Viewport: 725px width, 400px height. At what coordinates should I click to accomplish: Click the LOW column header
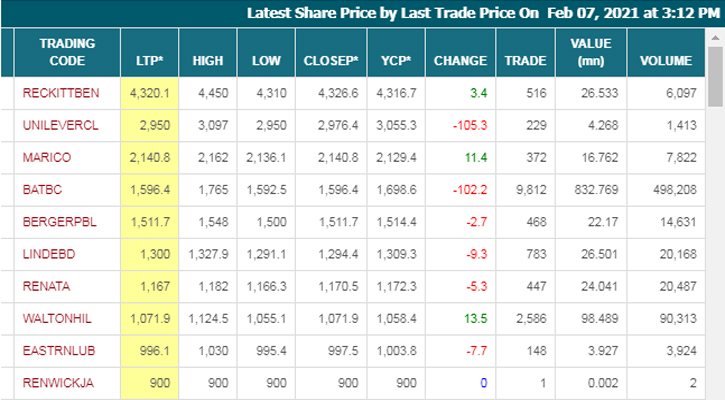pyautogui.click(x=267, y=61)
